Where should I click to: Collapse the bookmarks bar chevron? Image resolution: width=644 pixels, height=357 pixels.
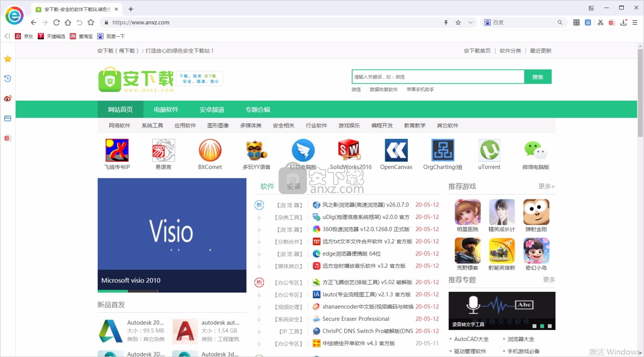[7, 36]
